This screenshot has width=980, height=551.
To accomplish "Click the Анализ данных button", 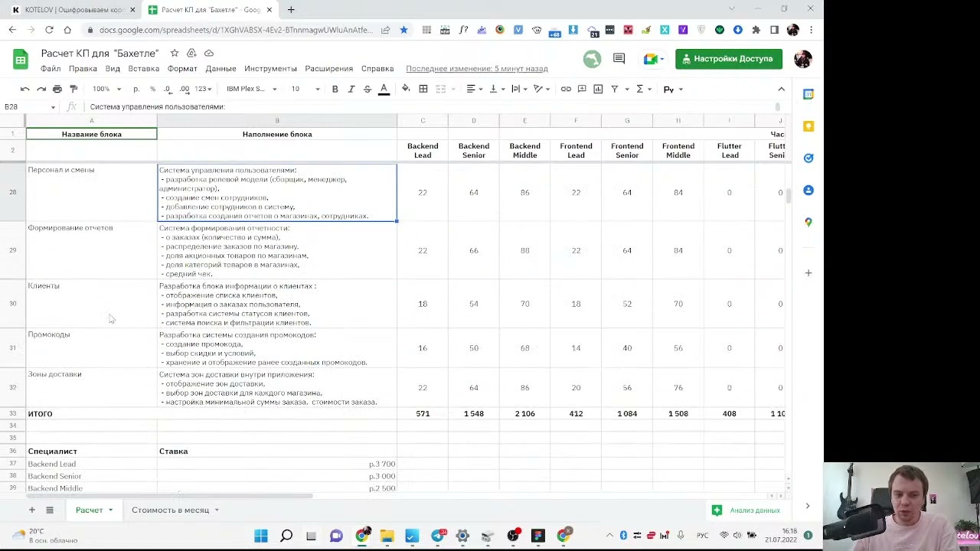I will pyautogui.click(x=746, y=510).
